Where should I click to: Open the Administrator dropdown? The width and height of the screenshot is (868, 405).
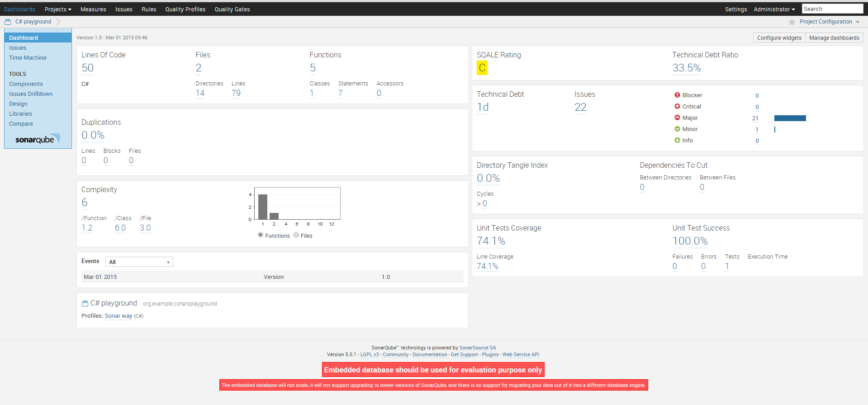774,9
